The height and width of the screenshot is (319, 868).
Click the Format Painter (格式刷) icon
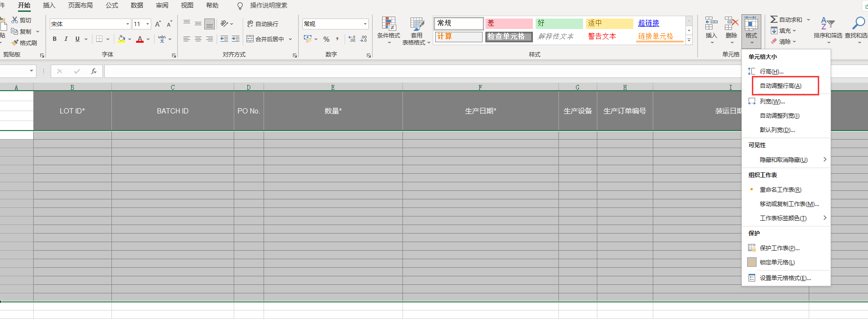[15, 43]
